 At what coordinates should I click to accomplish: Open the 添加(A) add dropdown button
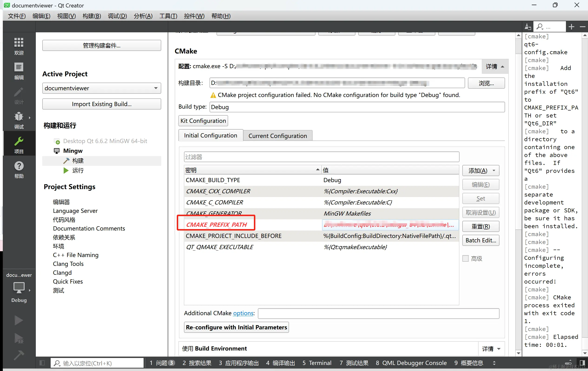481,171
